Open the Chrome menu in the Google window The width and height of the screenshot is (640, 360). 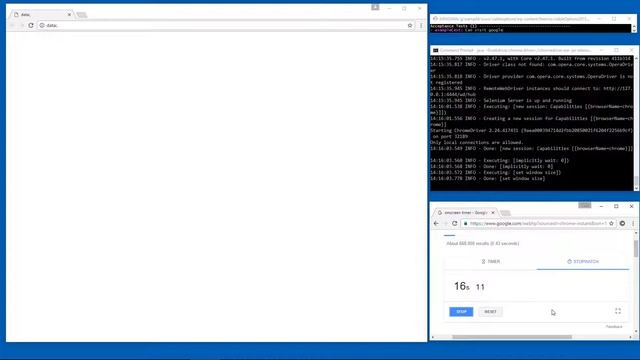[x=633, y=224]
